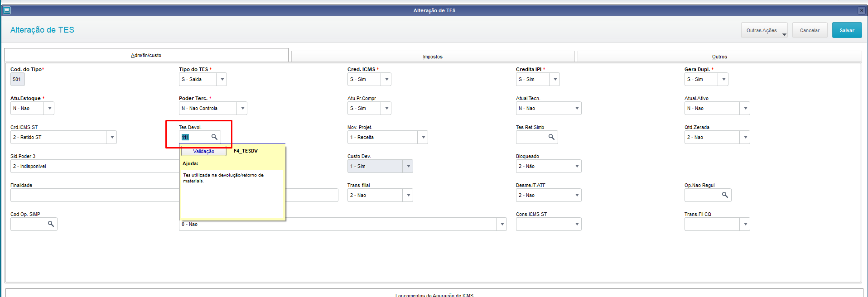Viewport: 868px width, 297px height.
Task: Click the Cancelar button
Action: [x=810, y=30]
